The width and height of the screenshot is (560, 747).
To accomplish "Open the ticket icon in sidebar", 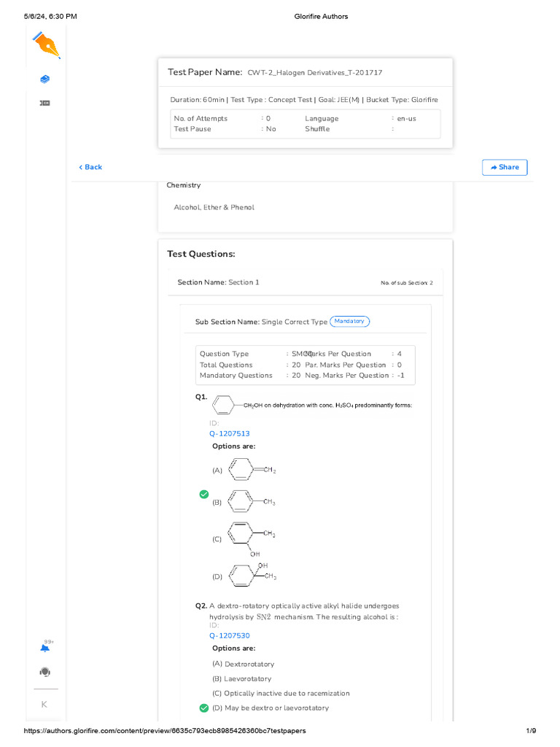I will [44, 103].
